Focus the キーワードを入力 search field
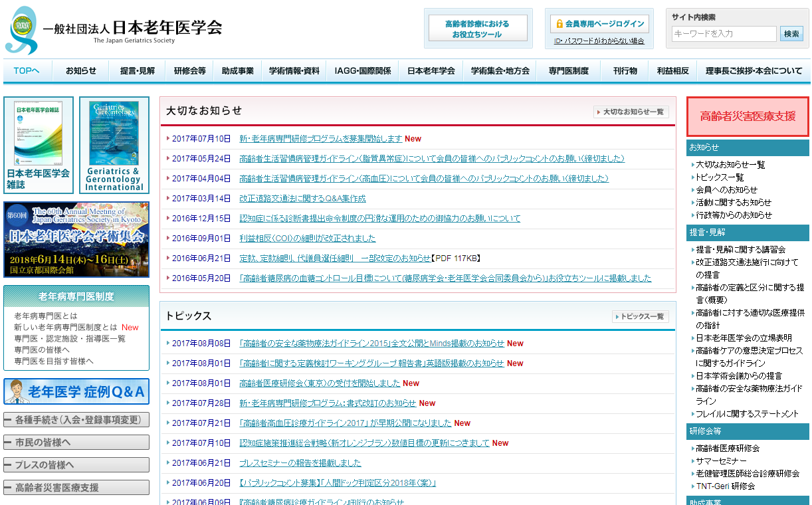The image size is (812, 505). (x=724, y=33)
